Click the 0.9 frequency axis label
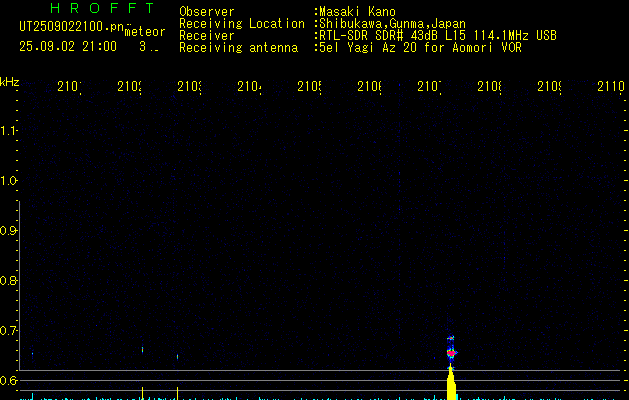 [7, 230]
